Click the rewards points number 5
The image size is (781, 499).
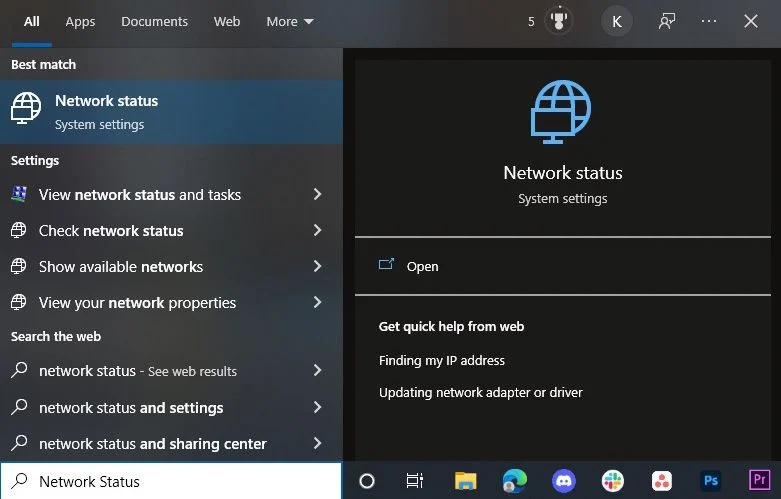(x=531, y=21)
